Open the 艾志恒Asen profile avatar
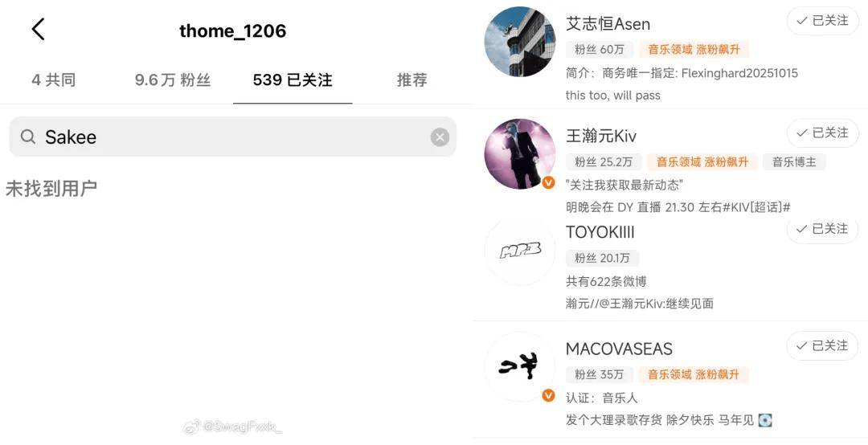The width and height of the screenshot is (868, 445). pos(519,42)
